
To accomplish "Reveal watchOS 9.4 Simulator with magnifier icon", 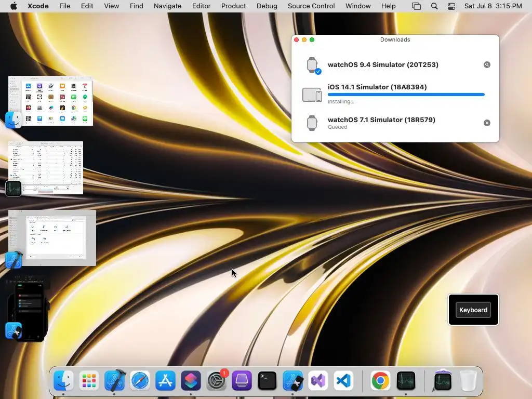I will pos(487,65).
